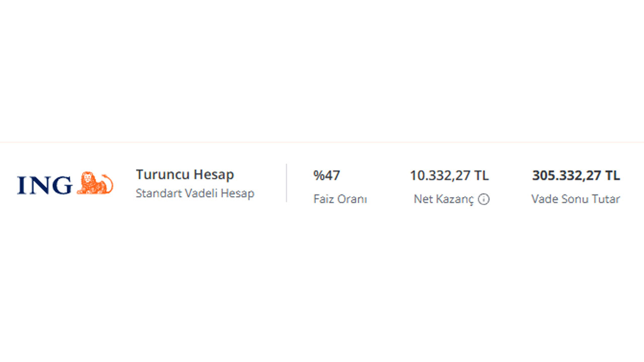Click the word Kazanç in Net Kazanç
Viewport: 644px width, 362px height.
tap(454, 200)
